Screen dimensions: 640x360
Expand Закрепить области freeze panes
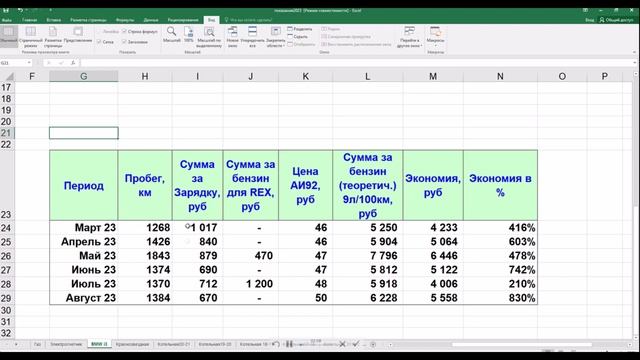pos(276,36)
